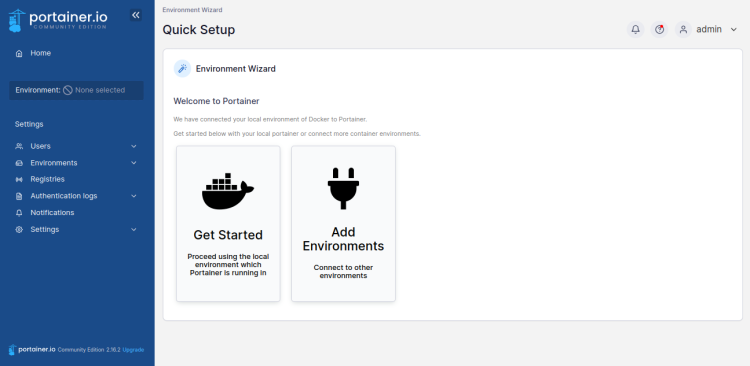Viewport: 750px width, 366px height.
Task: Click 'Connect to other environments' description
Action: (x=343, y=272)
